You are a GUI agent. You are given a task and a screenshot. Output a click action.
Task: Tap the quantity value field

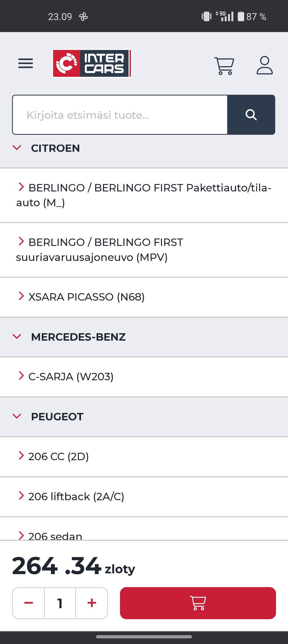tap(60, 603)
